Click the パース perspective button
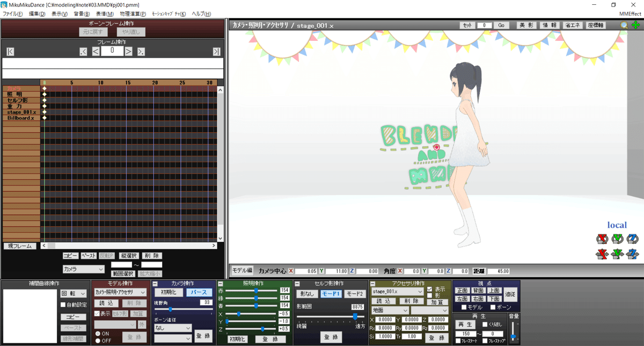The height and width of the screenshot is (346, 644). 200,292
